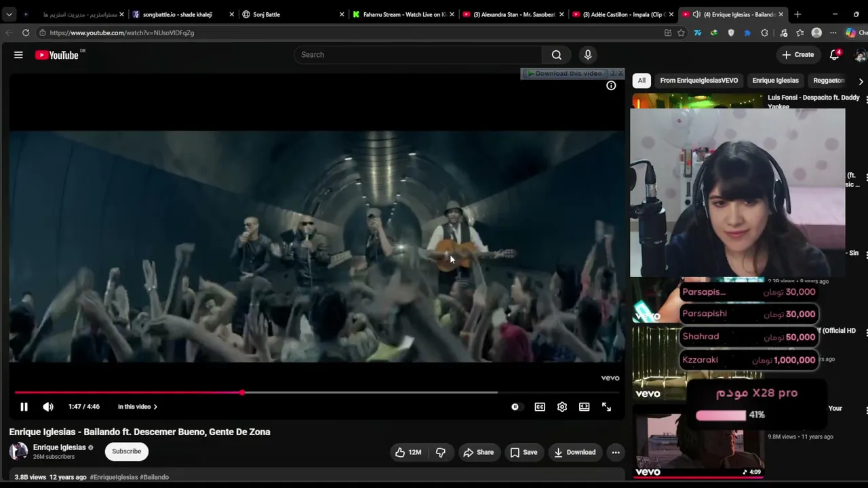Open the tab search dropdown in browser
This screenshot has width=868, height=488.
point(9,14)
